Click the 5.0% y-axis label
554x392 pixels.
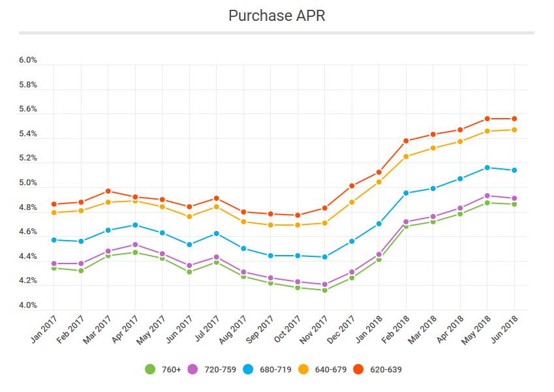tap(28, 183)
